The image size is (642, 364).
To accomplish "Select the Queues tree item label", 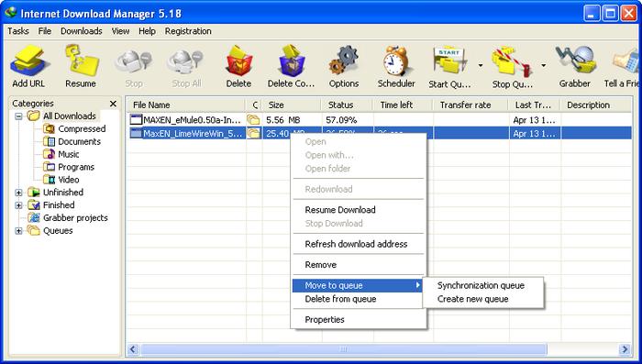I will pyautogui.click(x=58, y=230).
